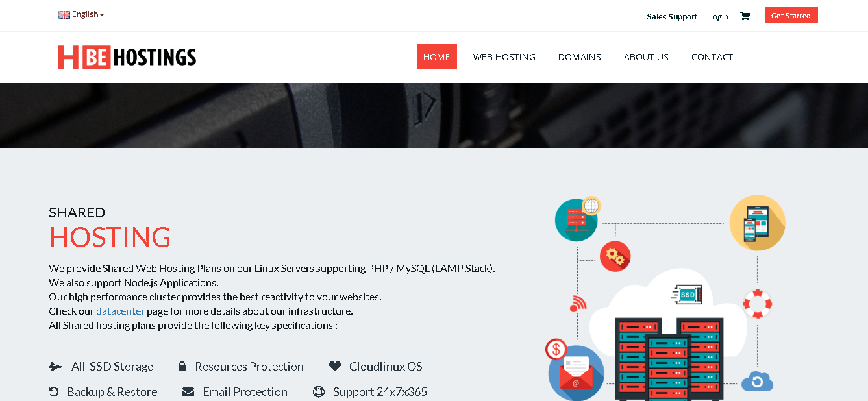Open the ABOUT US page
Image resolution: width=868 pixels, height=401 pixels.
646,57
